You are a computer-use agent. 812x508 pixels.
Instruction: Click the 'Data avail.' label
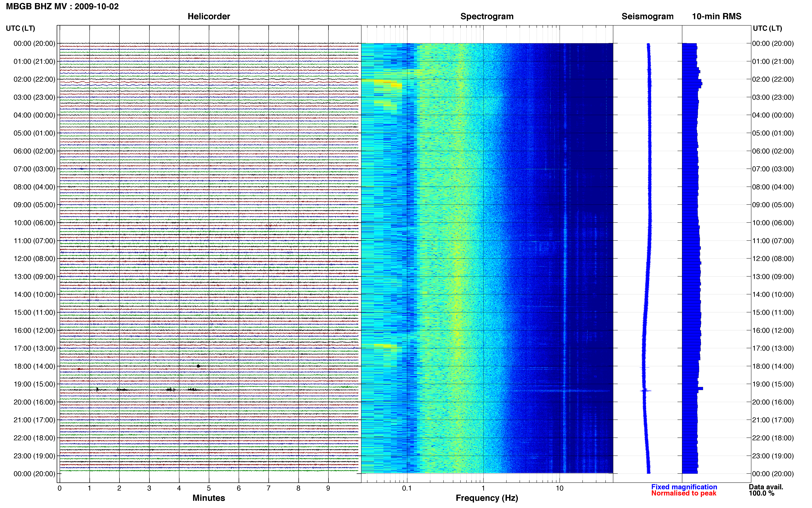click(x=766, y=487)
